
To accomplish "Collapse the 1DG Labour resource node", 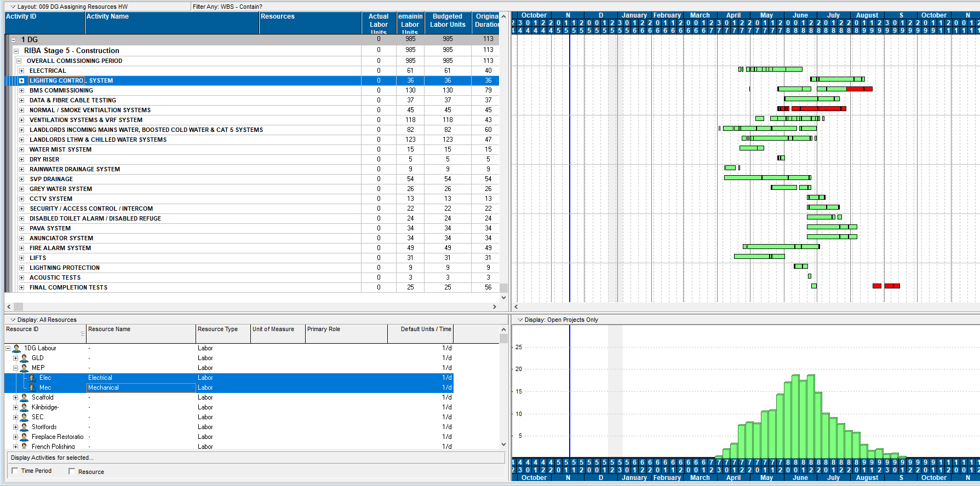I will (8, 348).
